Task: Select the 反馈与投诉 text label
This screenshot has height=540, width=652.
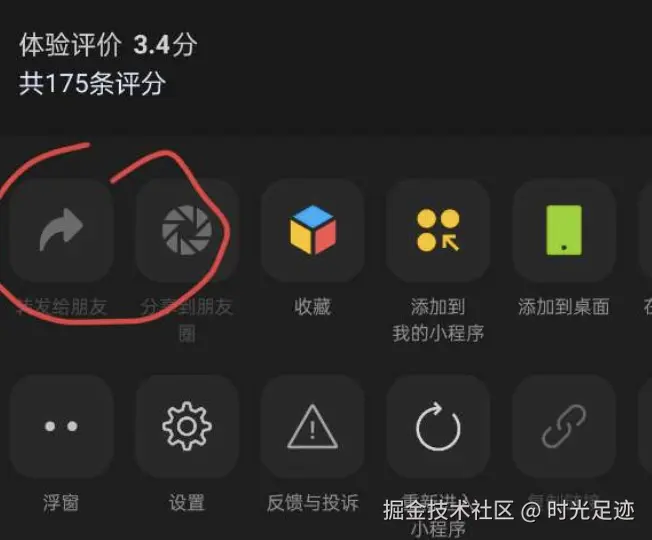Action: coord(313,502)
